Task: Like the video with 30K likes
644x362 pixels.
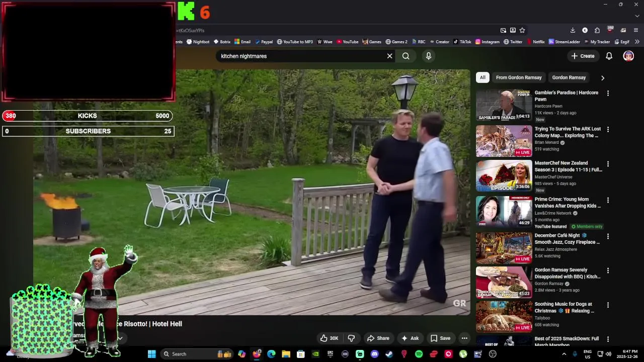Action: (330, 338)
